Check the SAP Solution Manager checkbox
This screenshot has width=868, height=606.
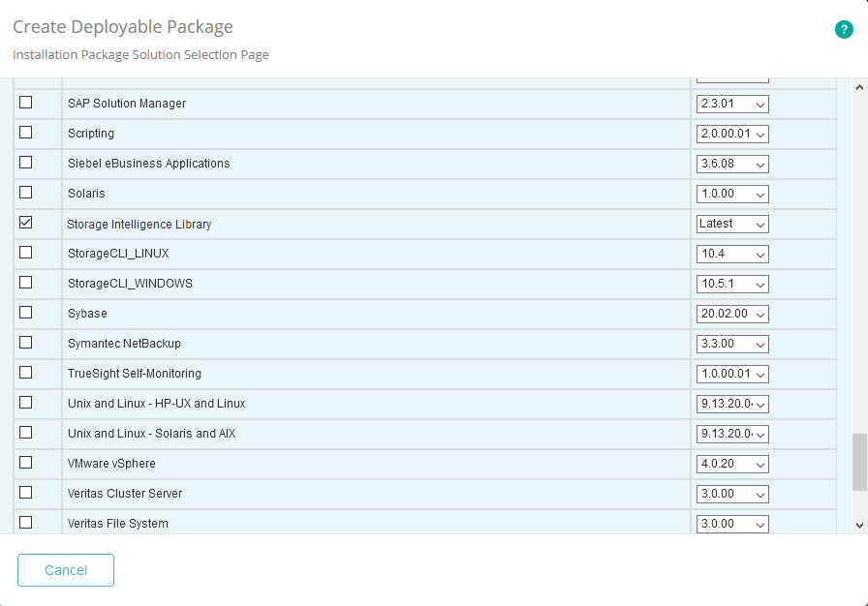tap(26, 102)
